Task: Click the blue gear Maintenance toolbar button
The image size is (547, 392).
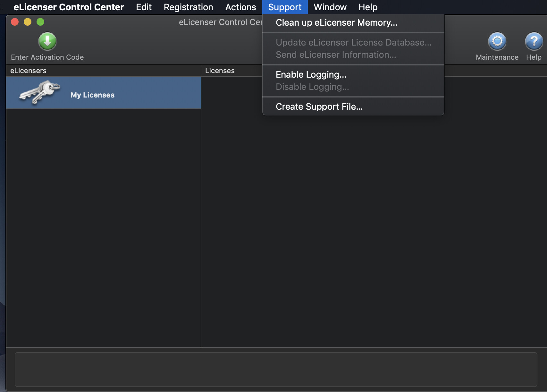Action: [497, 41]
